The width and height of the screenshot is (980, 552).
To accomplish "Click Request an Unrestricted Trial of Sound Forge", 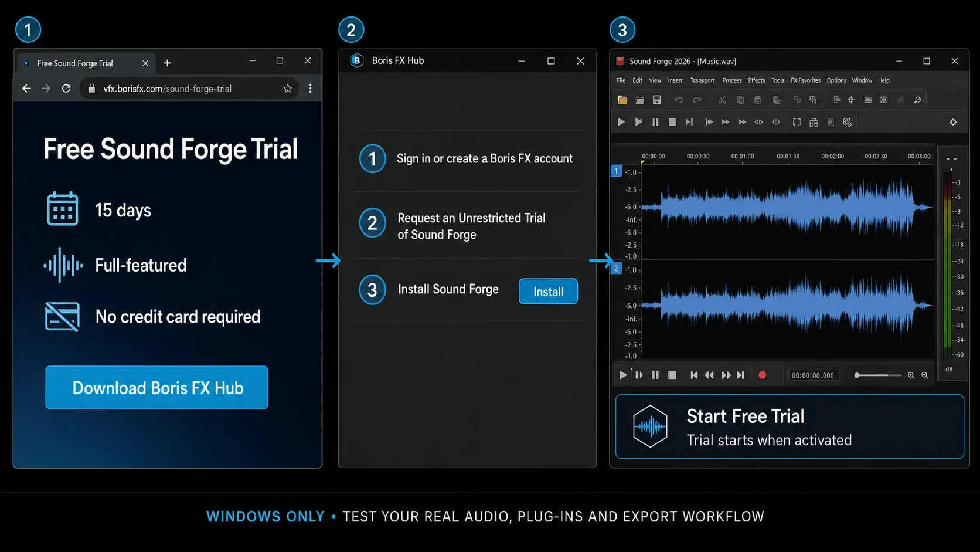I will [471, 226].
